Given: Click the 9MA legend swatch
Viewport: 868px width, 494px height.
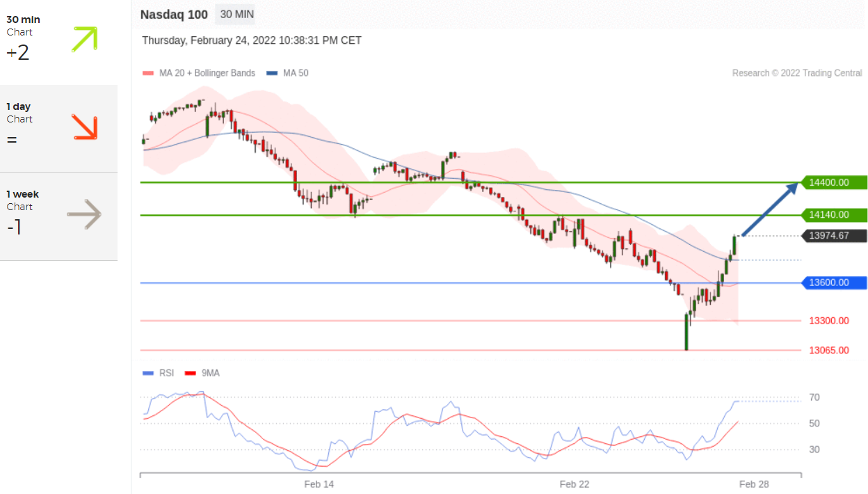Looking at the screenshot, I should [190, 374].
